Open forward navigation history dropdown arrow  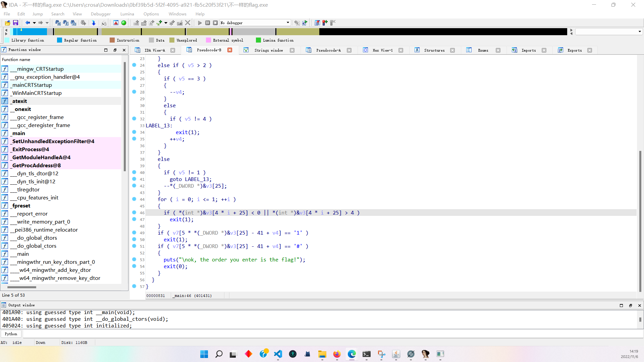47,23
